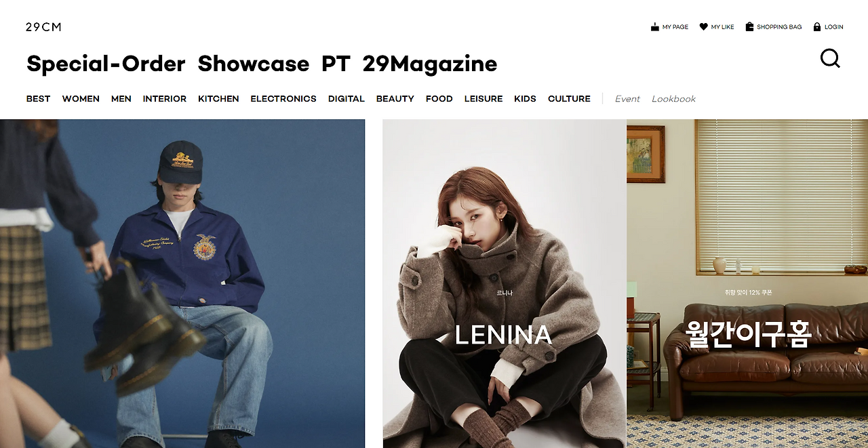Click the MY PAGE person icon
The image size is (868, 448).
tap(654, 27)
